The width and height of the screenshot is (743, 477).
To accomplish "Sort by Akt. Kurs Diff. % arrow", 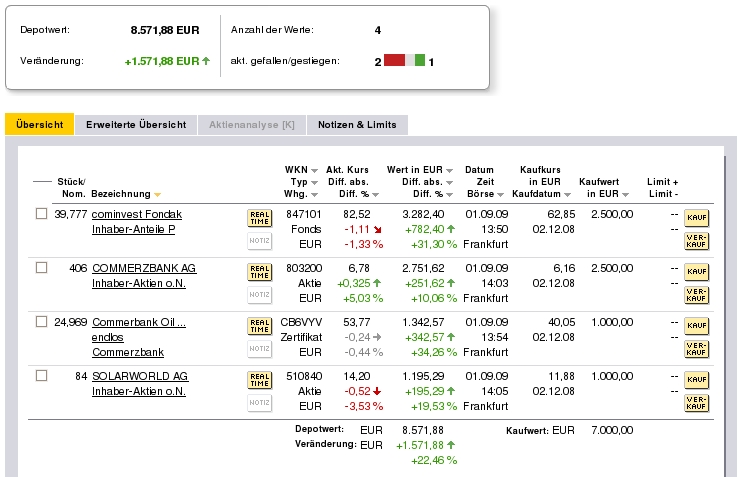I will click(x=375, y=195).
